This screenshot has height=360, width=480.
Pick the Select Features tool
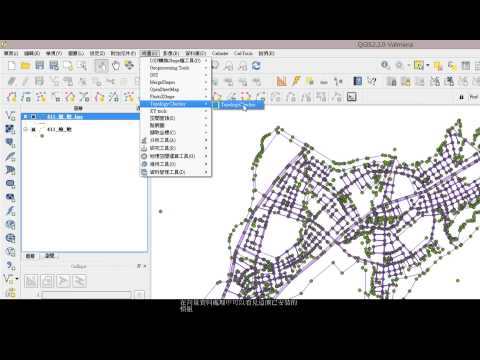[418, 65]
